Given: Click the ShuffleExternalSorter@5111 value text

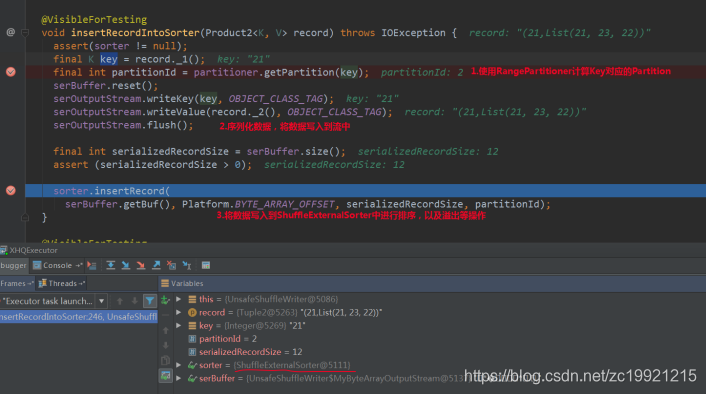Looking at the screenshot, I should 292,365.
